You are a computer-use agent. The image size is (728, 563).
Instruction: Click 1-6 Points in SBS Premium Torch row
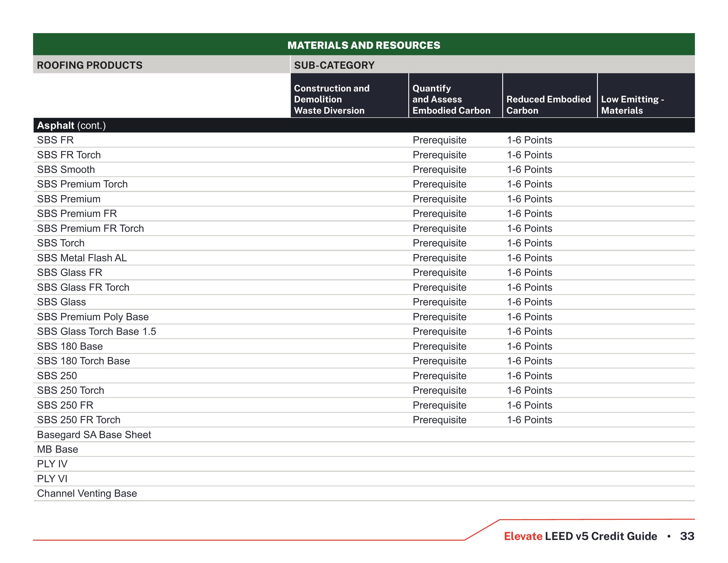[529, 184]
